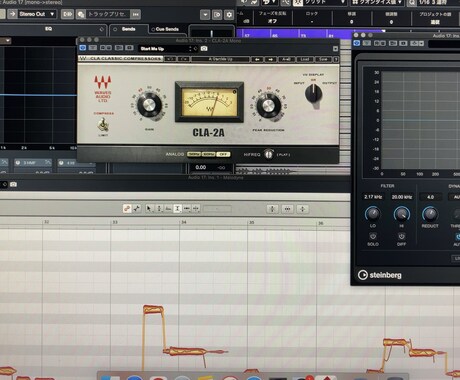
Task: Click the DeEsser REDUCT knob
Action: [x=430, y=214]
